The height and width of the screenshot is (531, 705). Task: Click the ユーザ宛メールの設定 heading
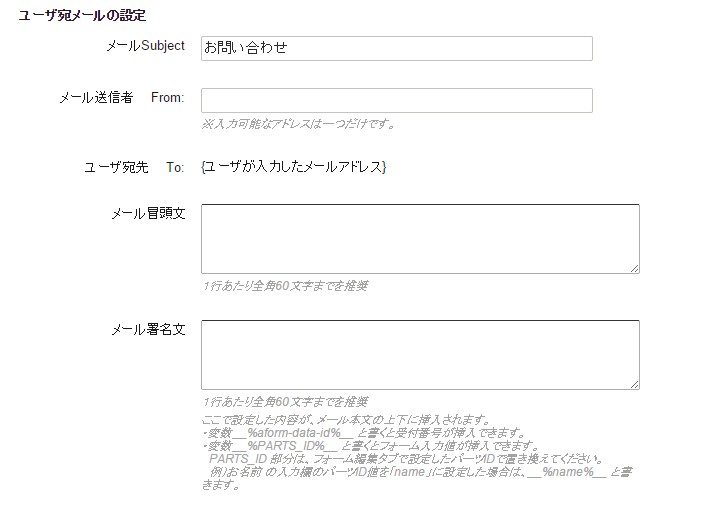[x=84, y=17]
